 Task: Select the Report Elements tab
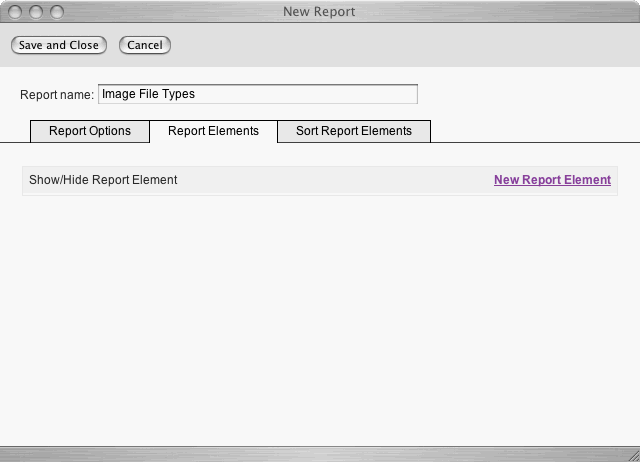coord(213,131)
